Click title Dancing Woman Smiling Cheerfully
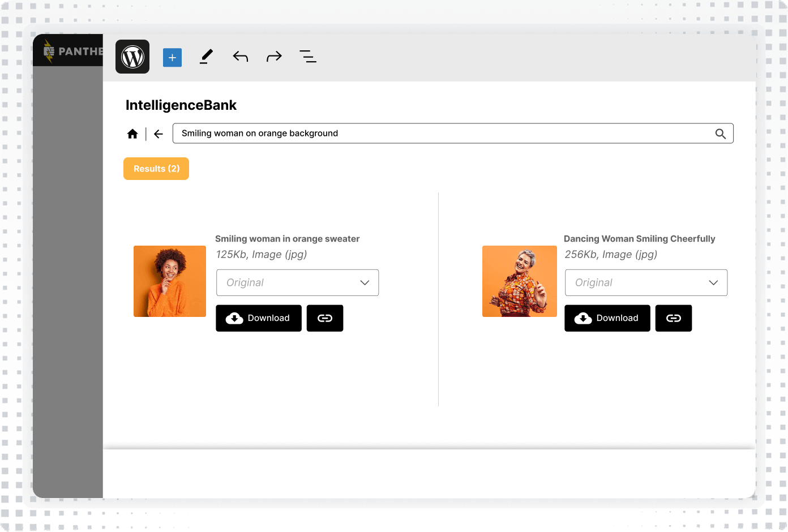788x532 pixels. (640, 239)
